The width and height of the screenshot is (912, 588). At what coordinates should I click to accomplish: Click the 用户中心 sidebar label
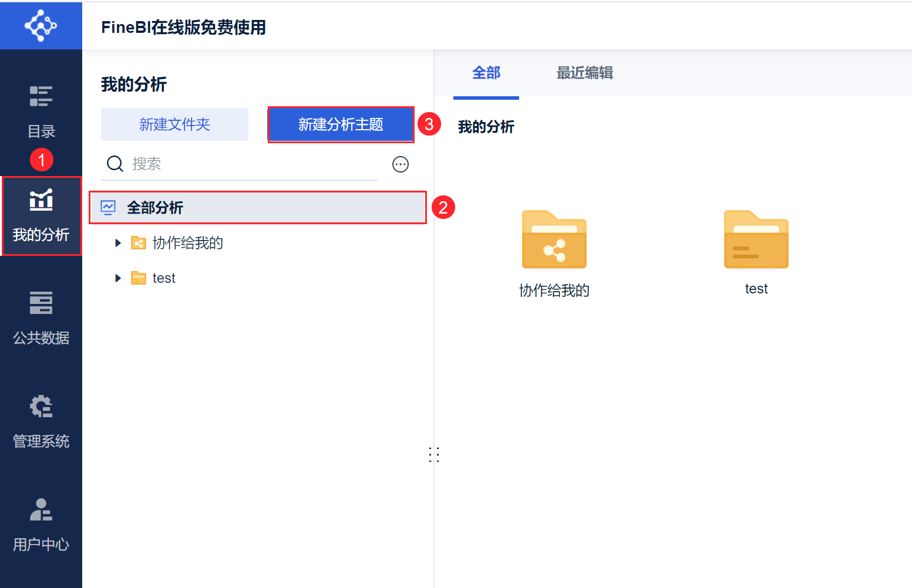(41, 545)
